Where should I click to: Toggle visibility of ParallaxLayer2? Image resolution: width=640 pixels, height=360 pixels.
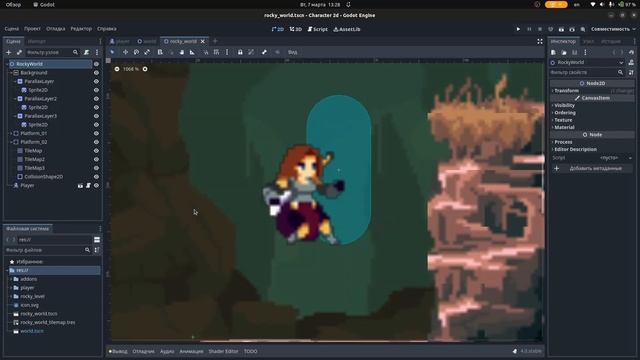[96, 99]
